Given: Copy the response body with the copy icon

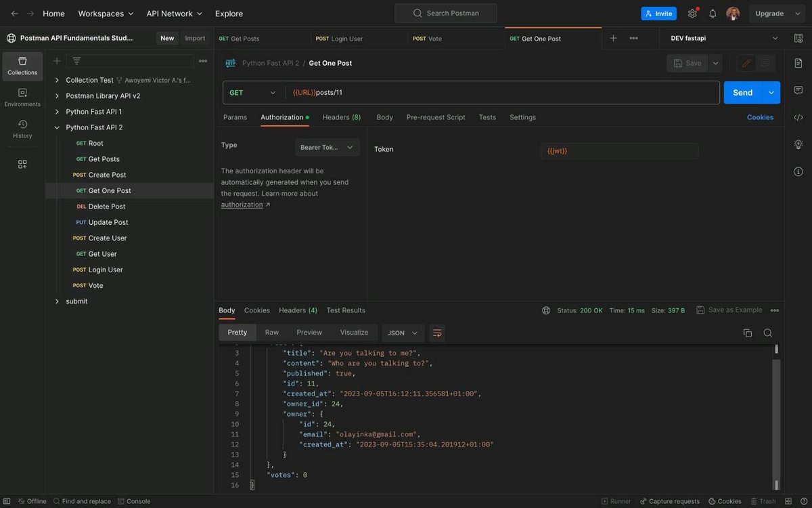Looking at the screenshot, I should coord(748,333).
